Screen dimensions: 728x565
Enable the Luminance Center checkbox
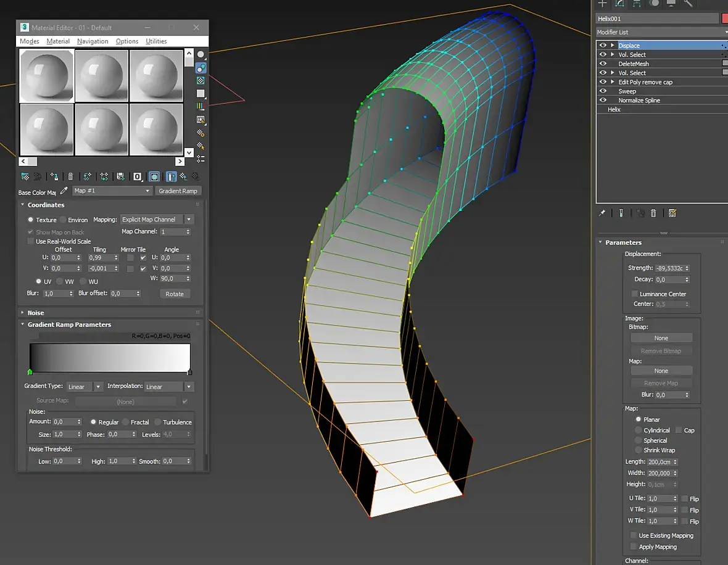pos(634,294)
